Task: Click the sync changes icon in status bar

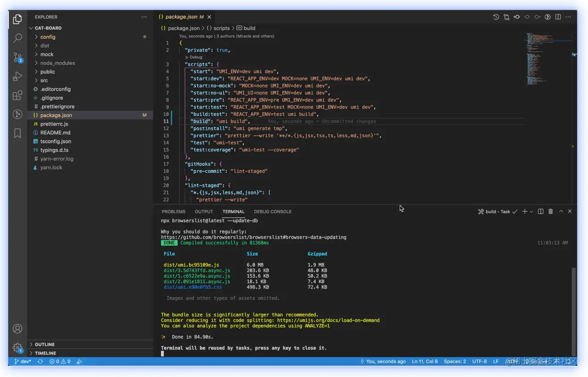Action: 40,361
